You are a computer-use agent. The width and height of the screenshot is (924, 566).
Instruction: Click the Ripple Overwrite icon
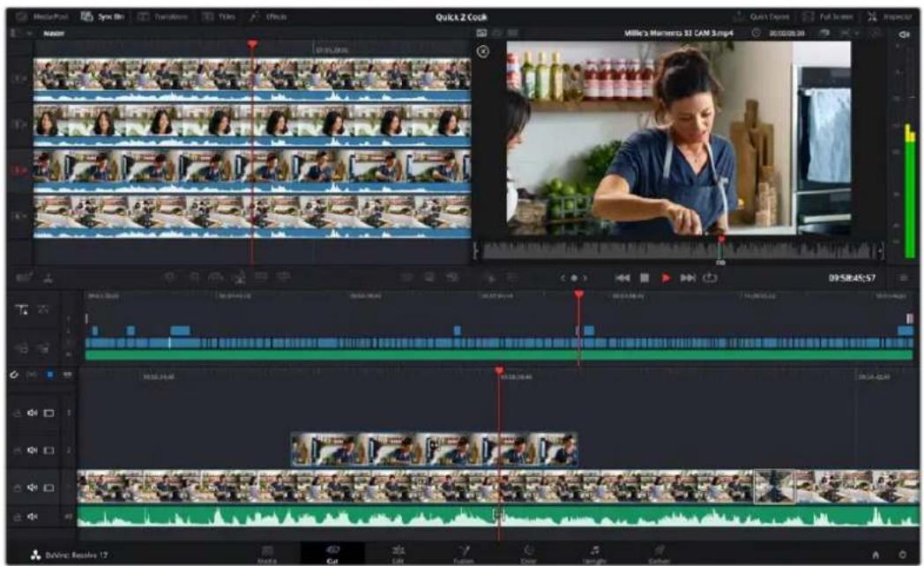[216, 277]
